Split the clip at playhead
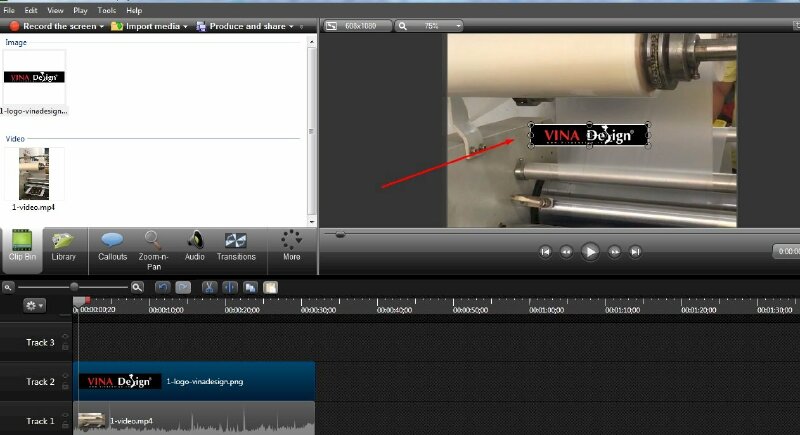This screenshot has width=800, height=435. pyautogui.click(x=230, y=288)
